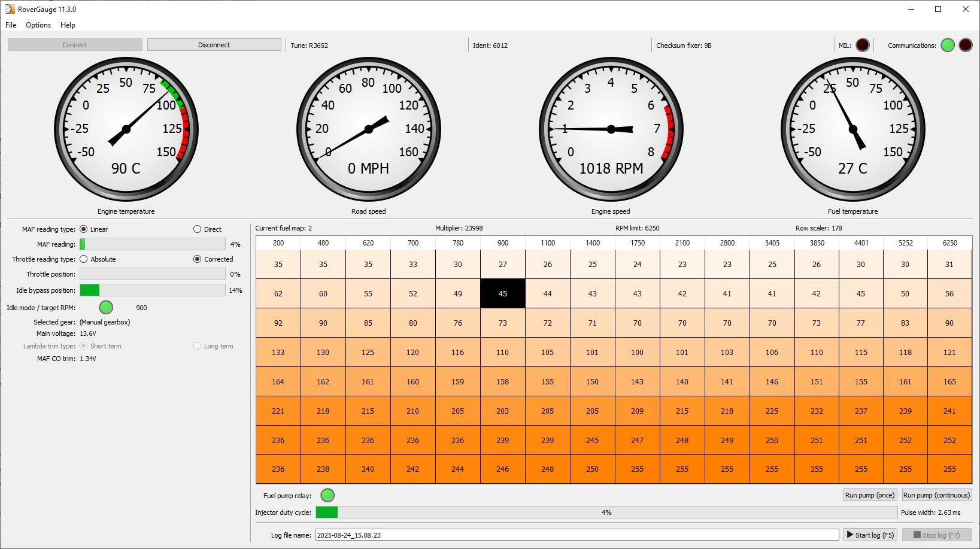Click the RoverGauge app icon in title bar
The height and width of the screenshot is (549, 980).
(x=10, y=9)
